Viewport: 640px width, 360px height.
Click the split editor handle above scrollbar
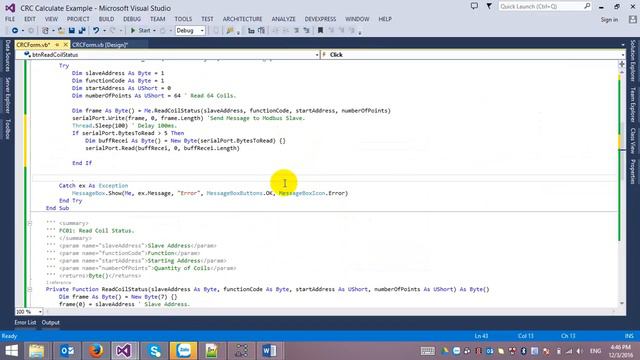tap(622, 63)
